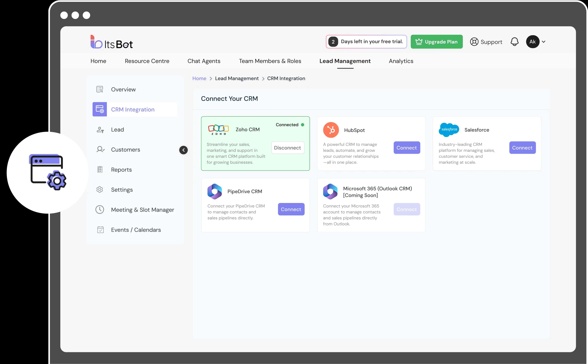Viewport: 588px width, 364px height.
Task: Click the notification bell icon
Action: pyautogui.click(x=514, y=42)
